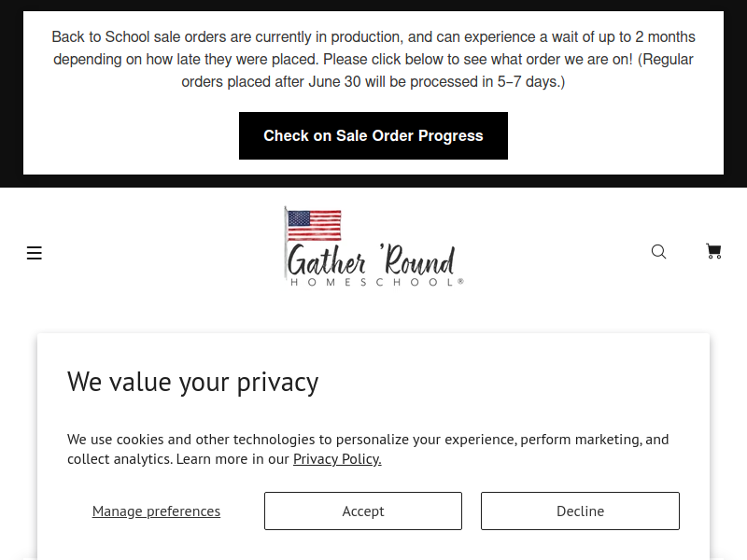Click Check on Sale Order Progress button
The height and width of the screenshot is (560, 747).
click(x=373, y=135)
